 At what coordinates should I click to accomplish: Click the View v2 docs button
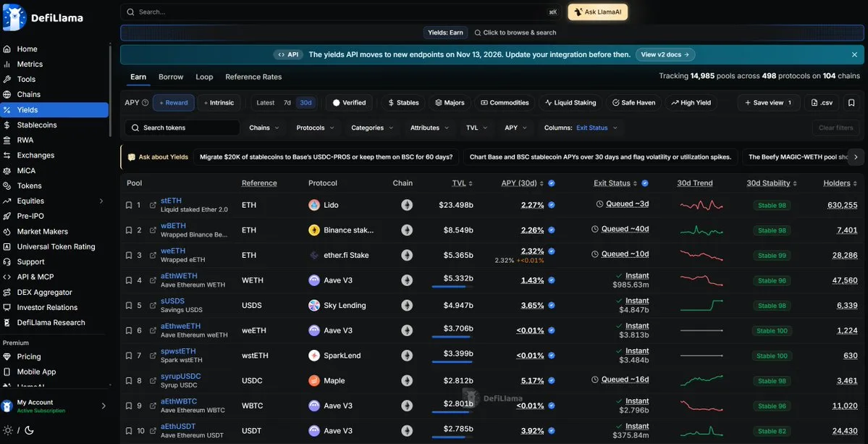coord(665,55)
